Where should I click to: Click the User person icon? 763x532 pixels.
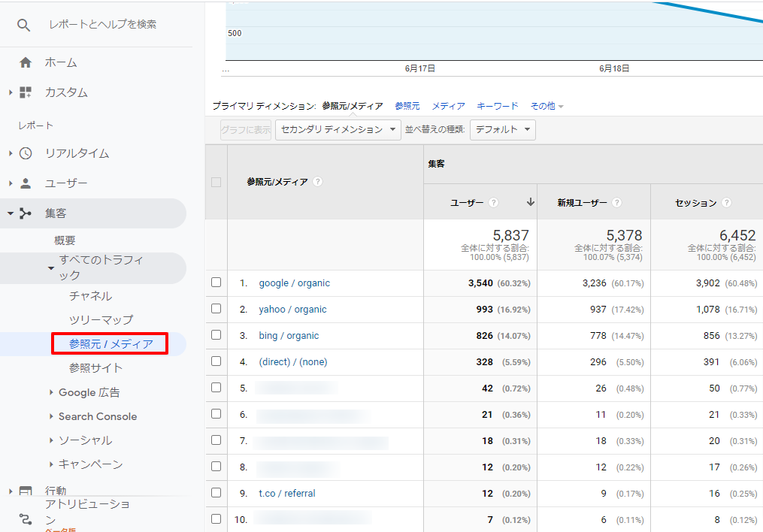(x=26, y=183)
